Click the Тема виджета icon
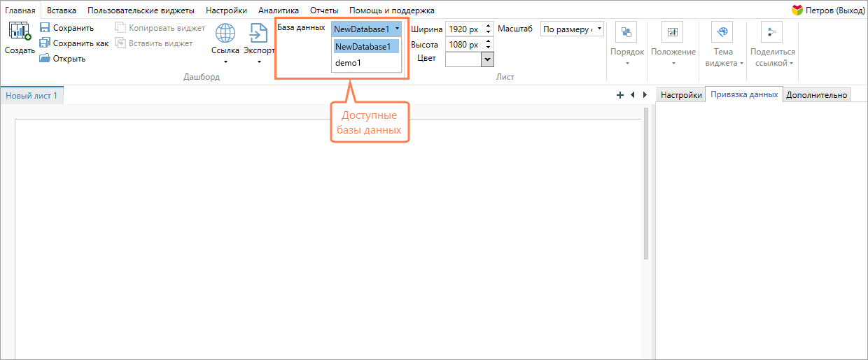 tap(722, 32)
